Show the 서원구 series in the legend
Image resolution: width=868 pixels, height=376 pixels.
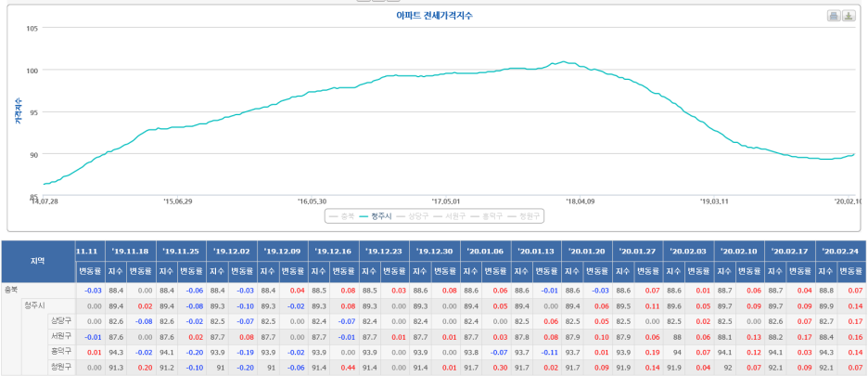click(x=450, y=216)
